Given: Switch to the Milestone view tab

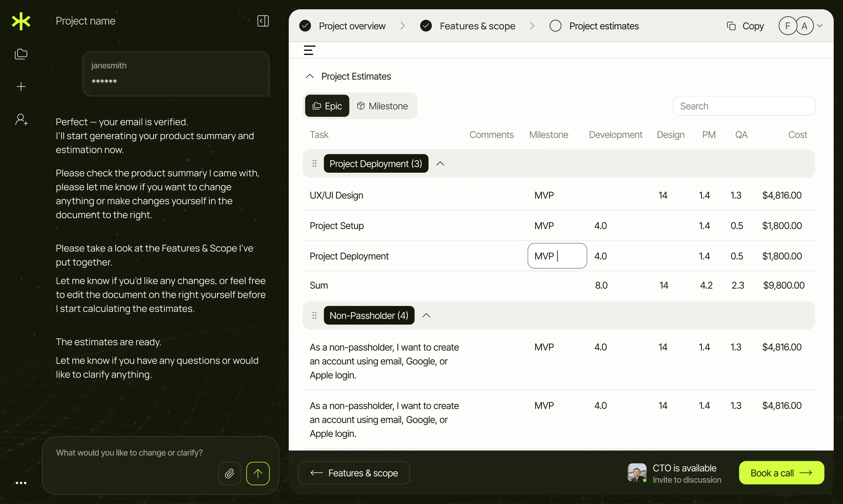Looking at the screenshot, I should 382,106.
